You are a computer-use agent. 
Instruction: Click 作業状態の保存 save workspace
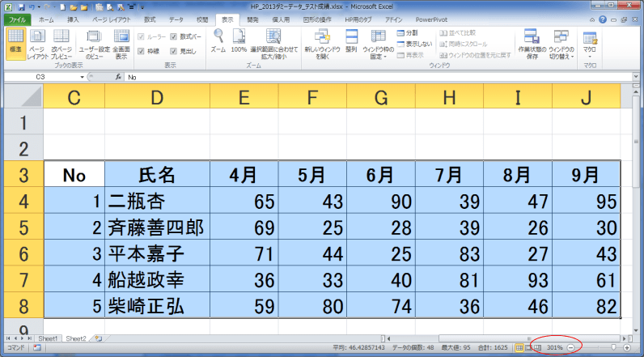[x=532, y=43]
